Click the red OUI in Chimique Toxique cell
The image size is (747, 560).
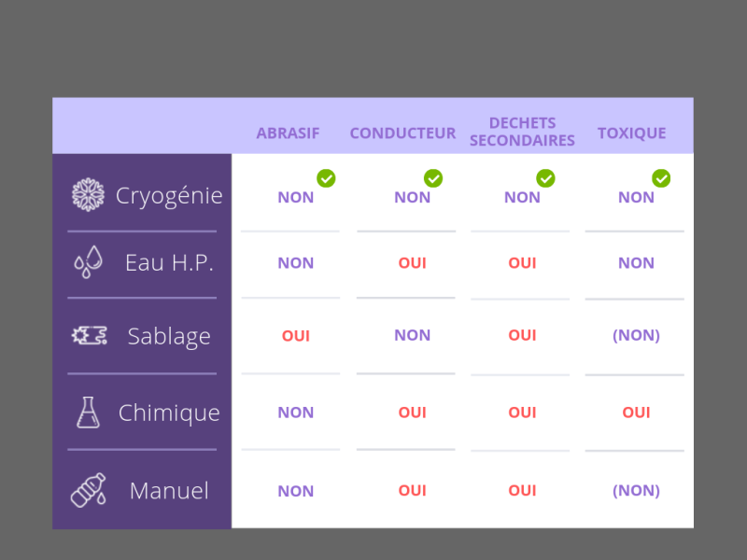(x=637, y=413)
